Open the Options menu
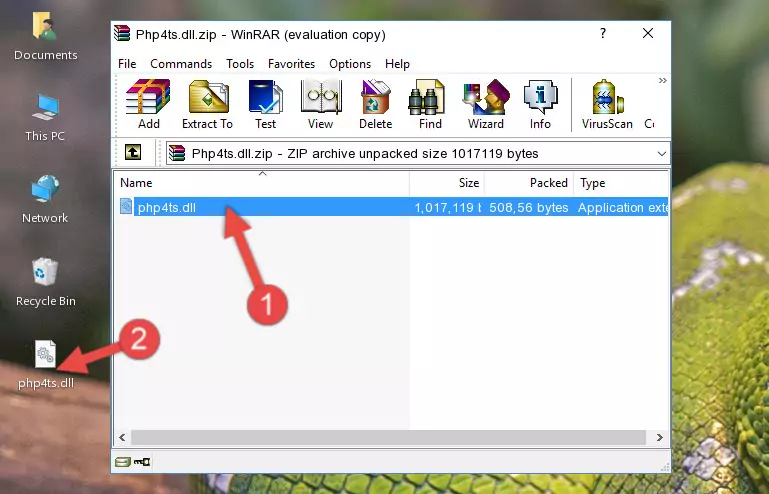 pyautogui.click(x=350, y=64)
